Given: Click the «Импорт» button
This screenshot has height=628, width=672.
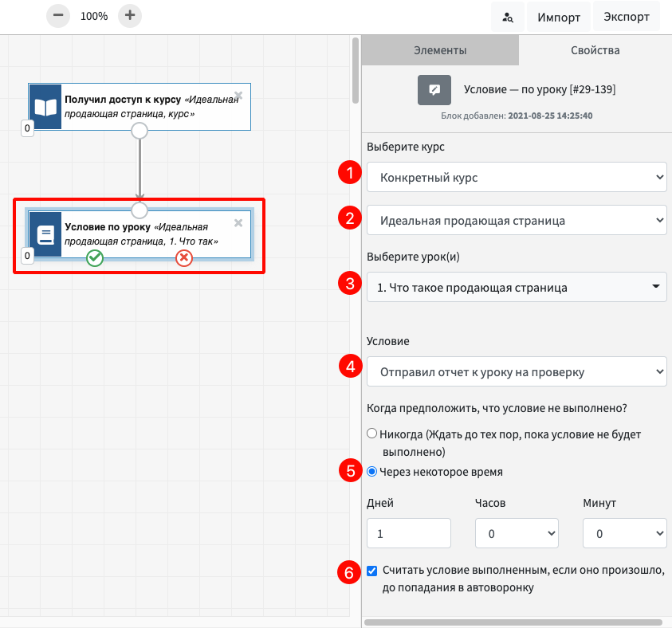Looking at the screenshot, I should (558, 17).
